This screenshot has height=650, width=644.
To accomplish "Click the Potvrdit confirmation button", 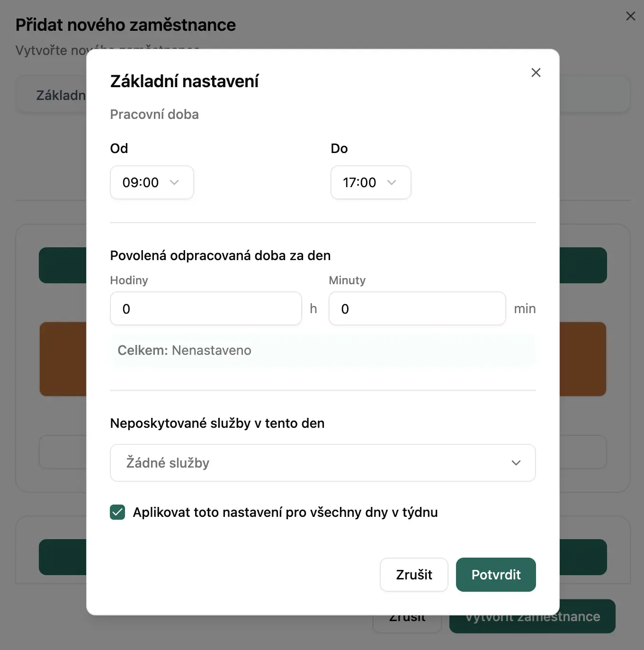I will (496, 575).
